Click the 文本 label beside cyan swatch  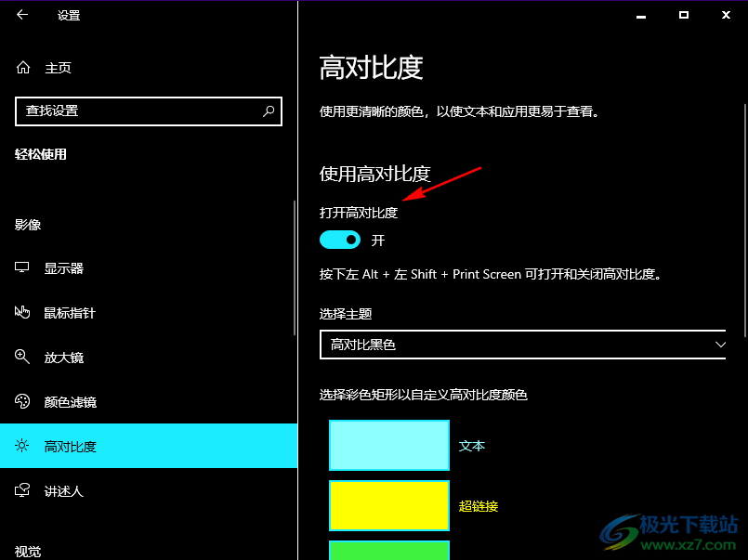click(x=472, y=446)
